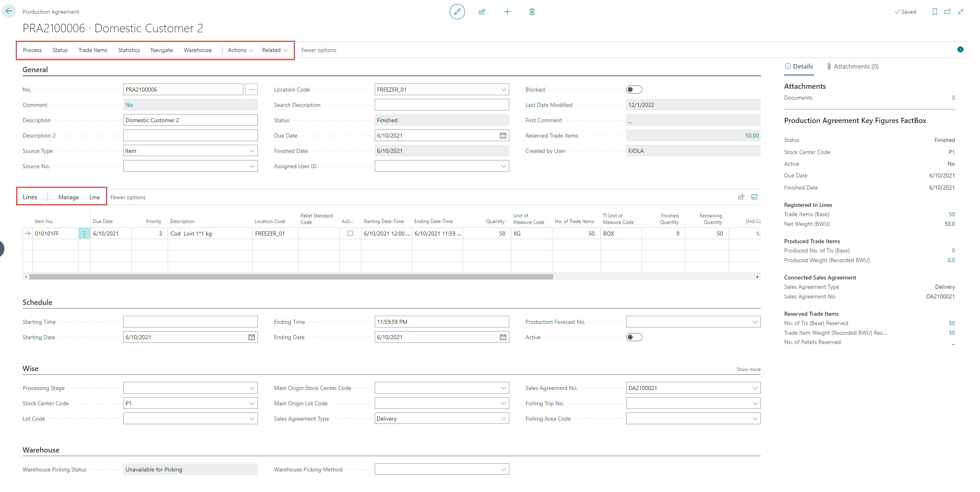Check the Active checkbox in line row
This screenshot has height=492, width=980.
tap(350, 233)
